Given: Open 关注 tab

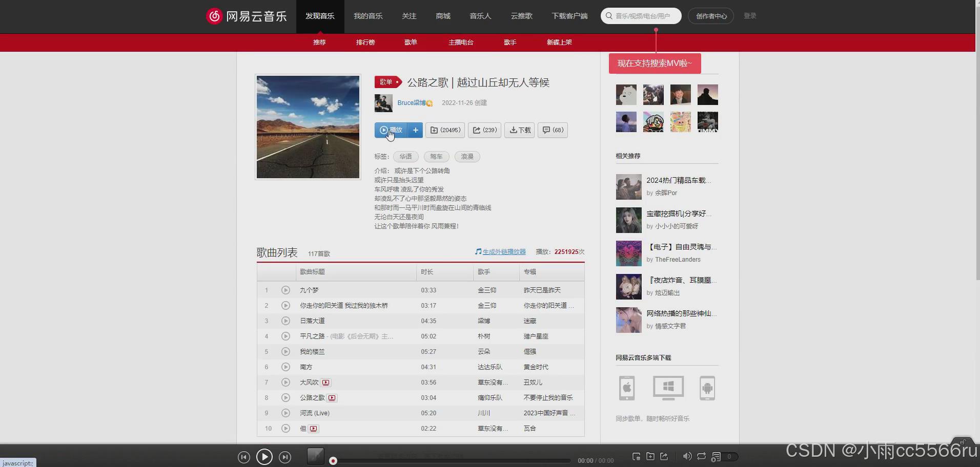Looking at the screenshot, I should [x=409, y=16].
